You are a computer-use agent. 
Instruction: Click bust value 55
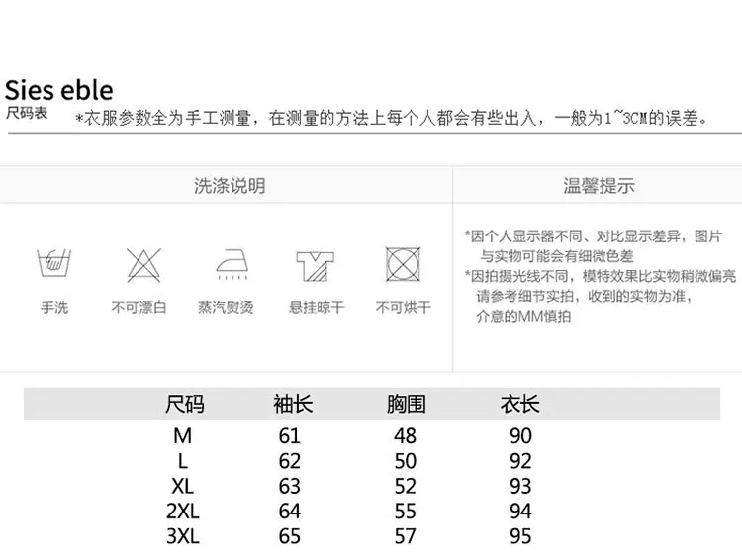point(405,512)
